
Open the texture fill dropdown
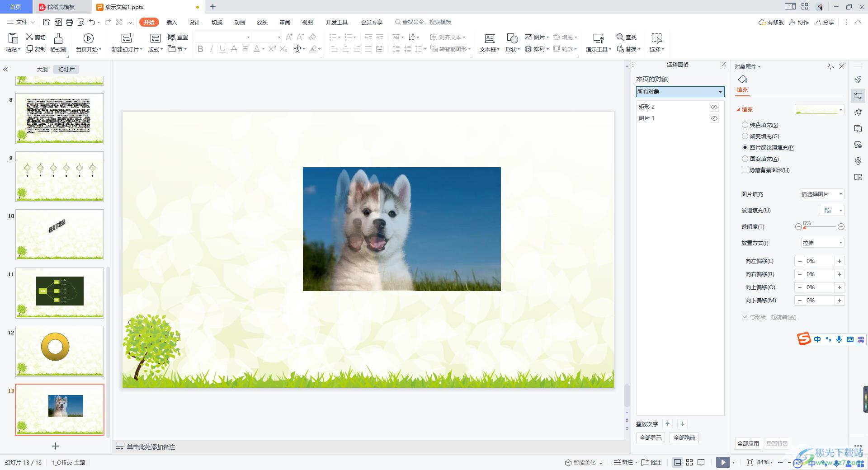coord(831,211)
